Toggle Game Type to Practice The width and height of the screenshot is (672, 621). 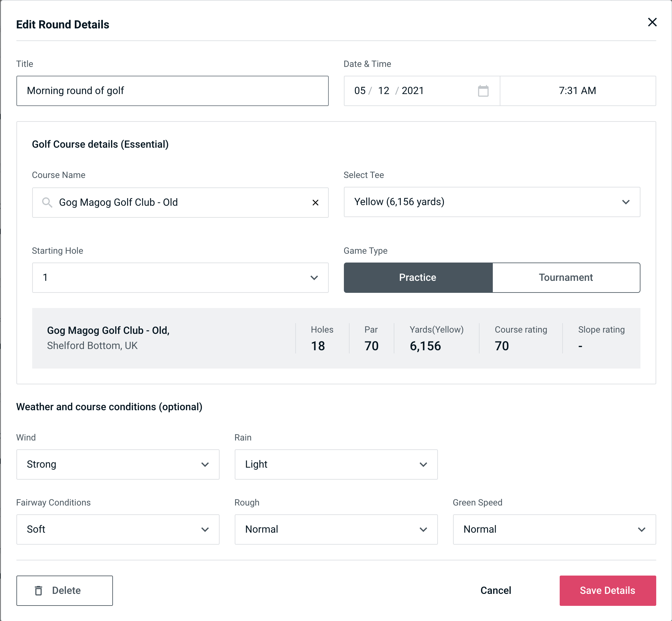coord(418,277)
